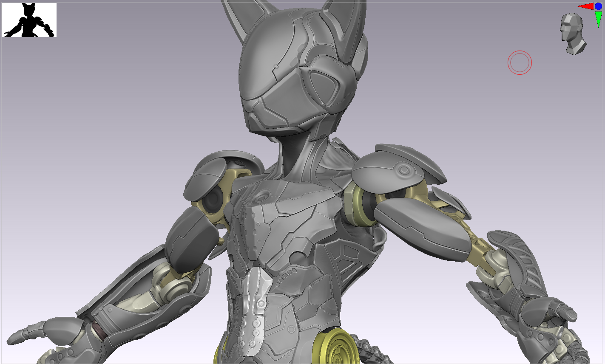Click the CamView head orientation icon
605x364 pixels.
tap(574, 34)
